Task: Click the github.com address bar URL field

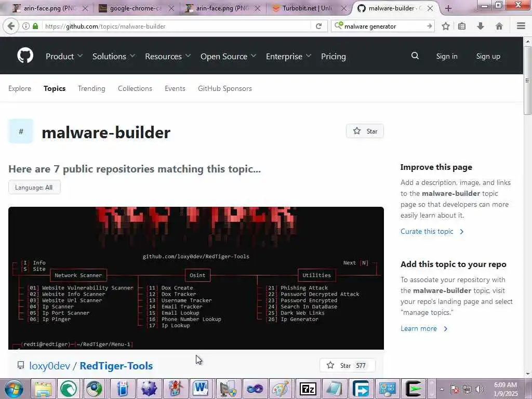Action: (177, 26)
